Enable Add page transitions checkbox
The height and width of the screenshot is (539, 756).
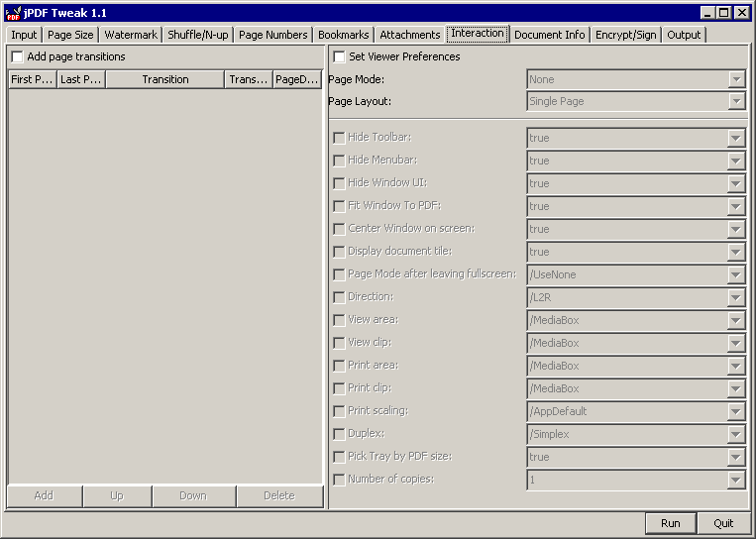click(x=17, y=57)
